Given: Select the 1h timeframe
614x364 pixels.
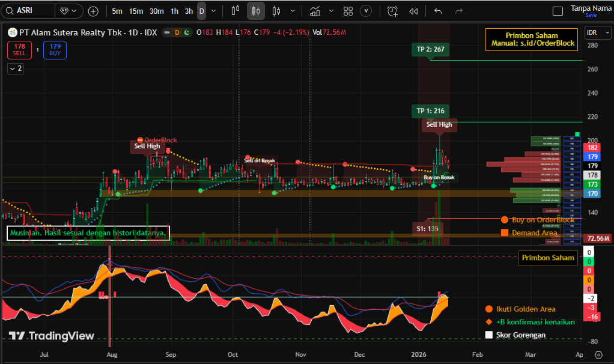Looking at the screenshot, I should (x=174, y=11).
